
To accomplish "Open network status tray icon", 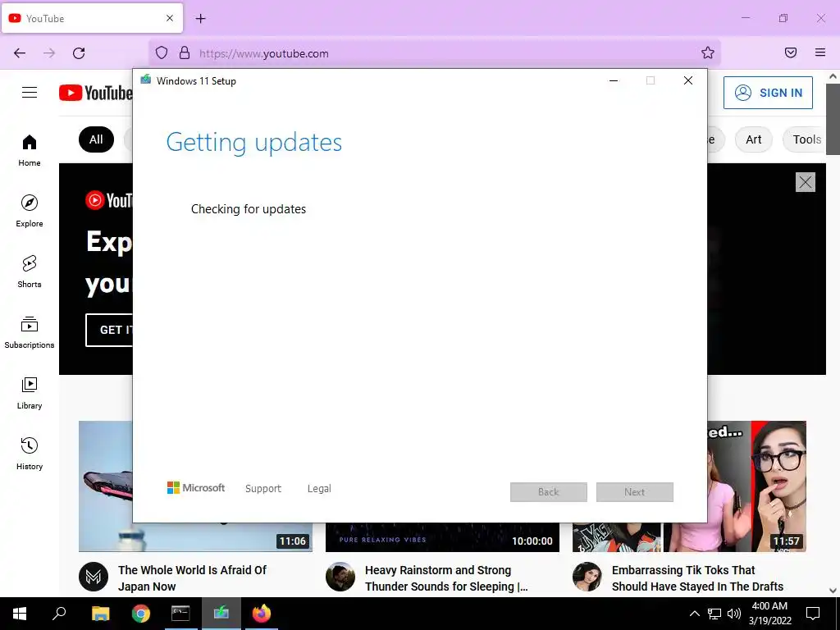I will pos(714,614).
